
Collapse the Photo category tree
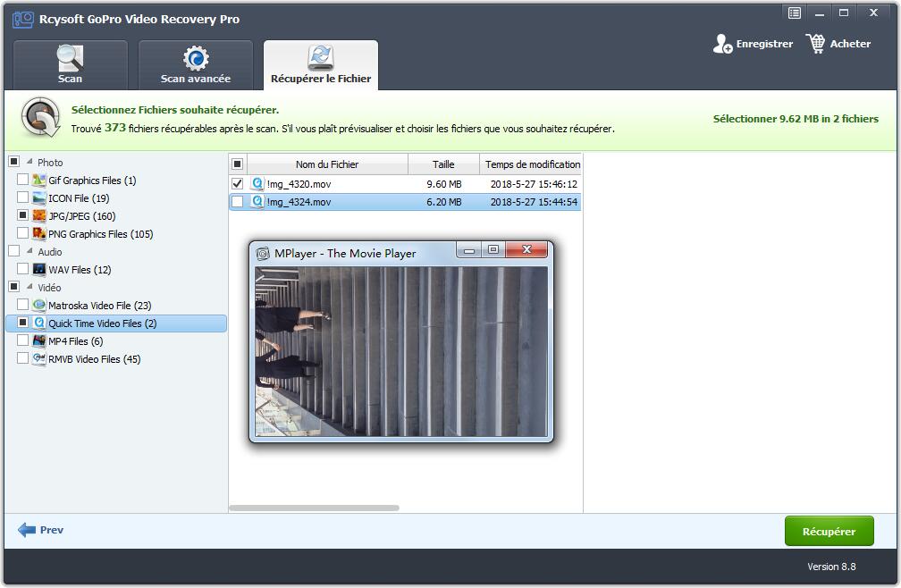click(29, 163)
